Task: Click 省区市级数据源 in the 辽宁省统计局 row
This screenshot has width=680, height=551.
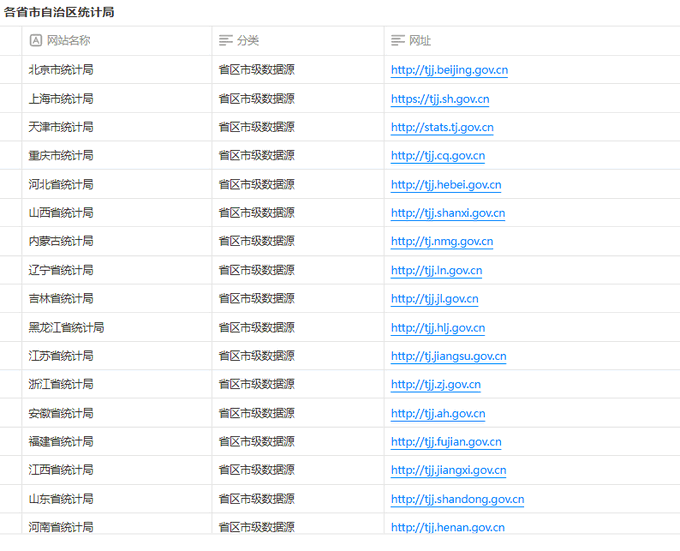Action: tap(257, 270)
